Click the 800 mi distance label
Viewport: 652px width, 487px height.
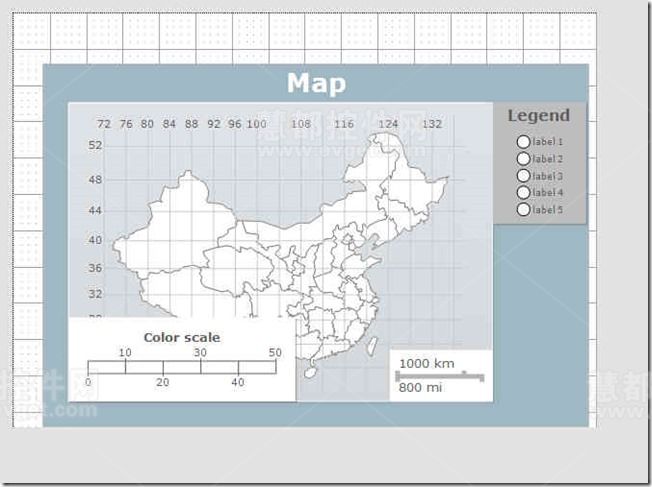(x=420, y=388)
